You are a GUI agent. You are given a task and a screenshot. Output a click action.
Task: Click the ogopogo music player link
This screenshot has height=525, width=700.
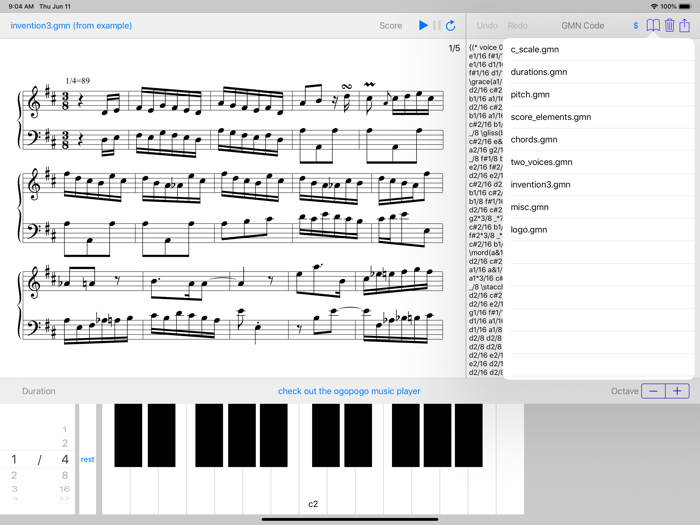tap(349, 391)
